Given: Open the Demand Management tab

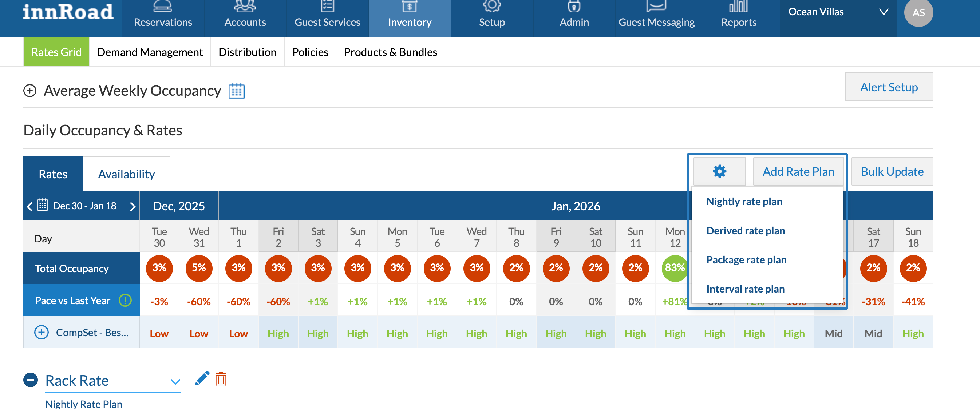Looking at the screenshot, I should [150, 52].
